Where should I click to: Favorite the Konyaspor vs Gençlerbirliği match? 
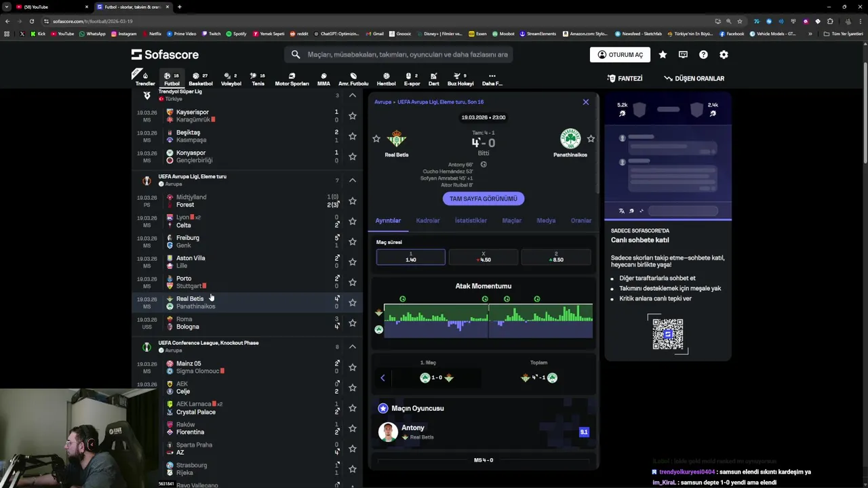click(x=353, y=157)
